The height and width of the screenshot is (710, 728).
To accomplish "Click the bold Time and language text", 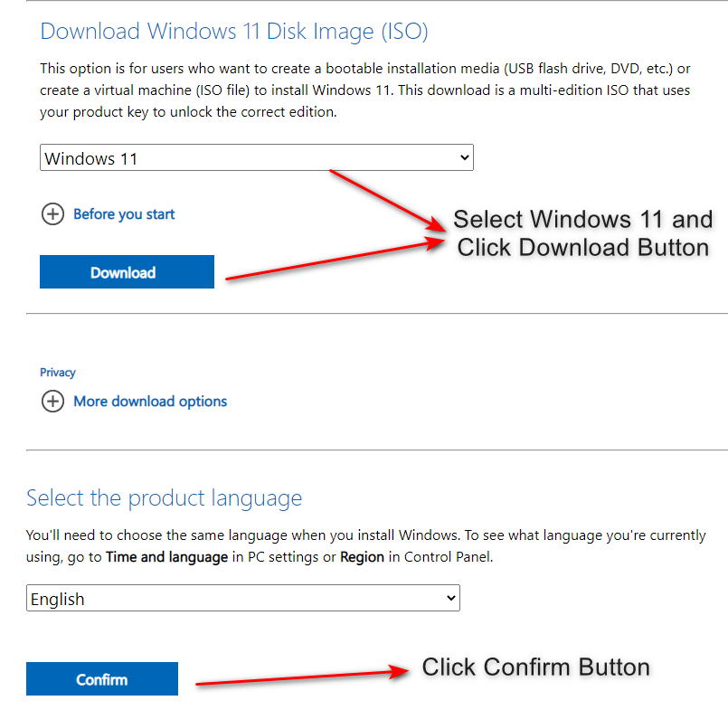I will 166,557.
